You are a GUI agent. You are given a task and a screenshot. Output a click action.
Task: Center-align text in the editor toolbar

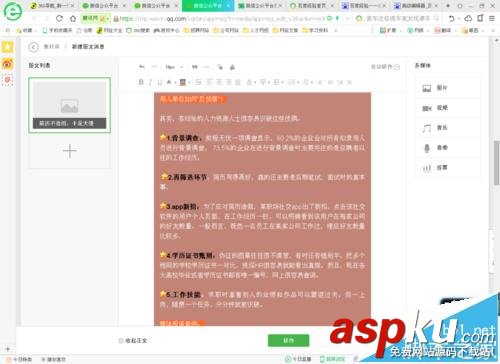219,82
